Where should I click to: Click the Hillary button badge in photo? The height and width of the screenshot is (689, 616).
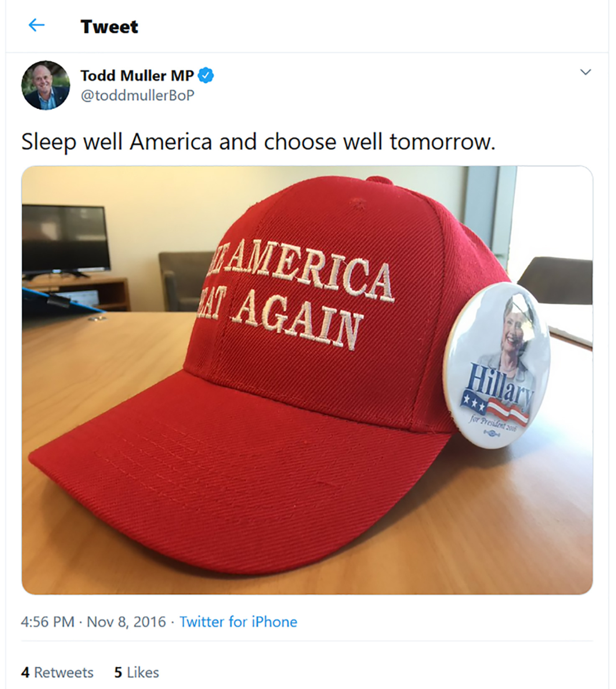497,365
